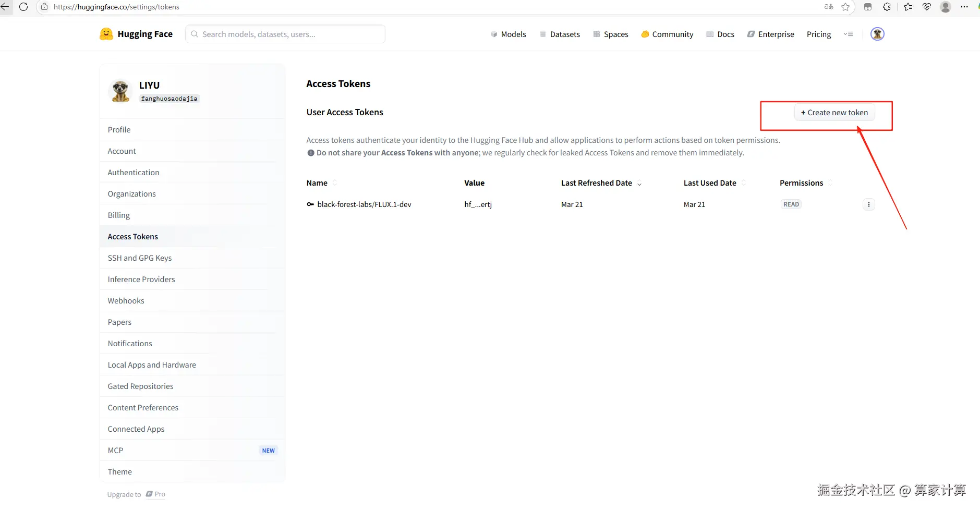The height and width of the screenshot is (511, 980).
Task: Open Inference Providers settings
Action: (192, 279)
